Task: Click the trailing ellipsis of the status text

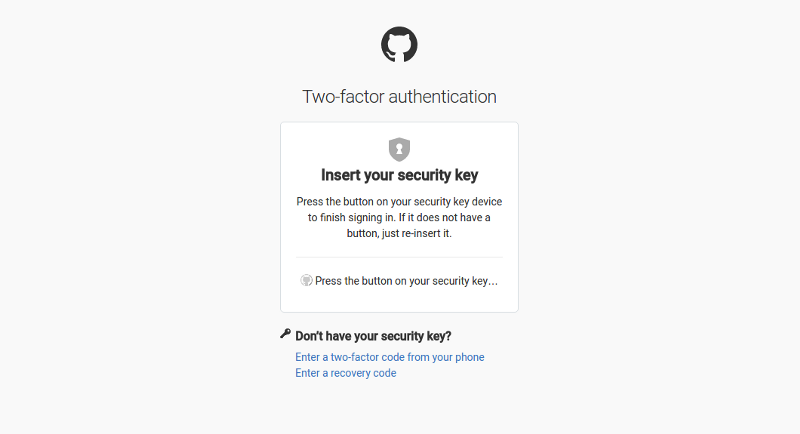Action: point(493,283)
